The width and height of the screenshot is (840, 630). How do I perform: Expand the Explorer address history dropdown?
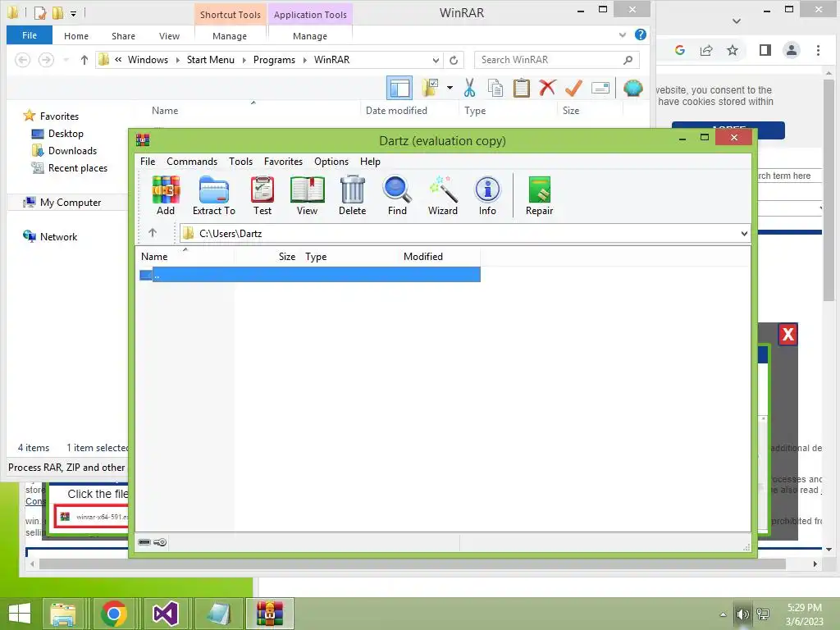click(436, 60)
